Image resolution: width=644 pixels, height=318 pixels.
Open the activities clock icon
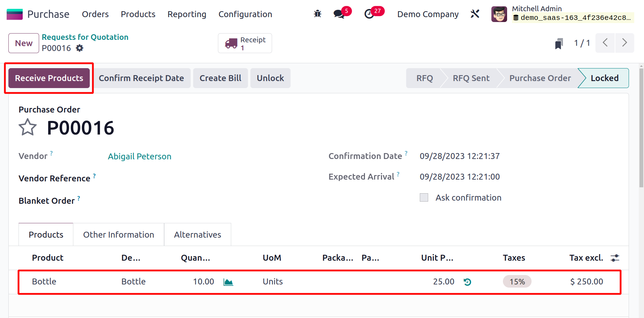point(369,14)
